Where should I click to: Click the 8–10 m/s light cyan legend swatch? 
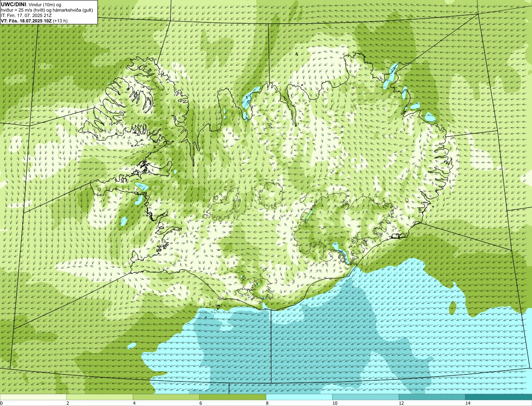299,397
